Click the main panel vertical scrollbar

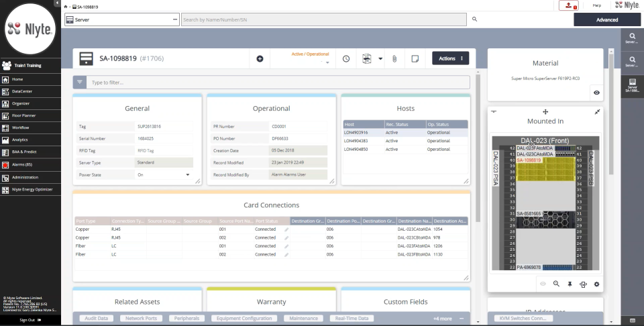(477, 148)
